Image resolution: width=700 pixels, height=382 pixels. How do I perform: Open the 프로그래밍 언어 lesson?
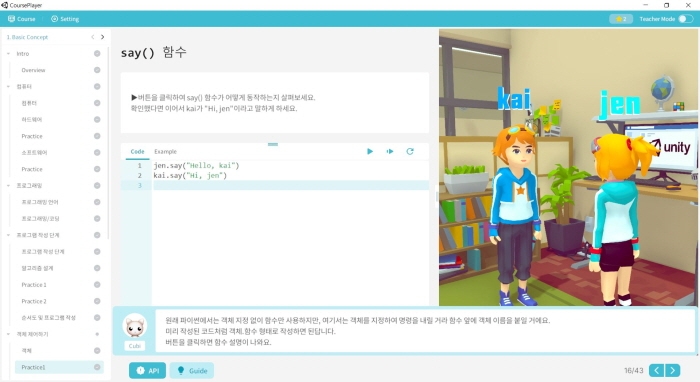[40, 202]
